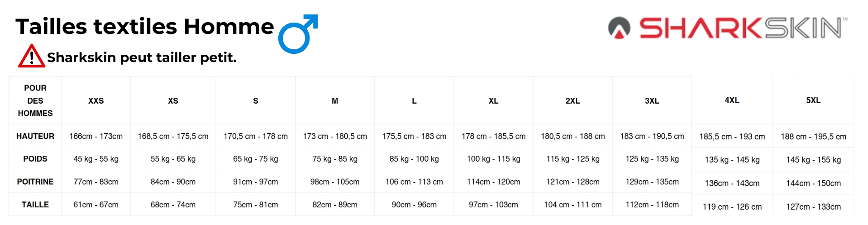Click the L weight cell '85 kg - 100 kg'
Viewport: 868px width, 225px height.
click(x=414, y=159)
